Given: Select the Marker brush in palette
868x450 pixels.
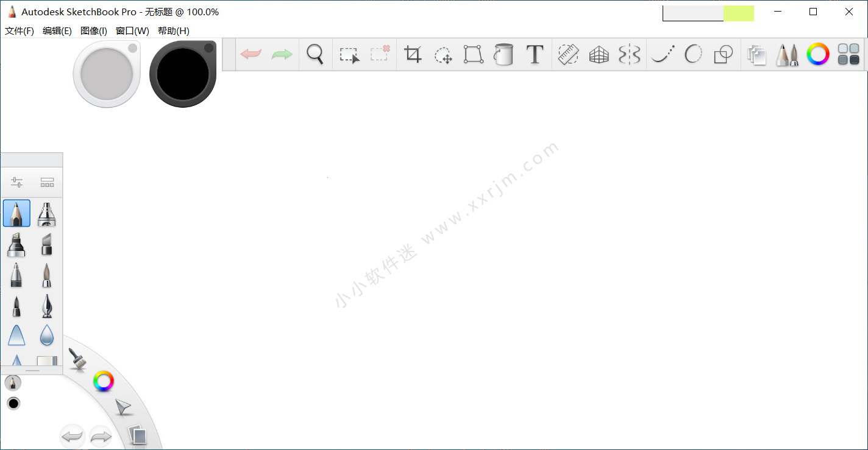Looking at the screenshot, I should tap(16, 245).
